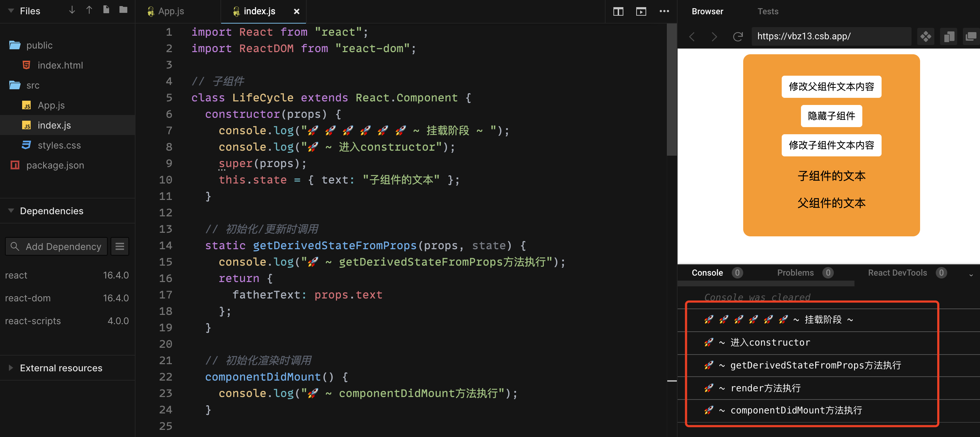
Task: Click the HTML5 icon next to index.html
Action: (26, 65)
